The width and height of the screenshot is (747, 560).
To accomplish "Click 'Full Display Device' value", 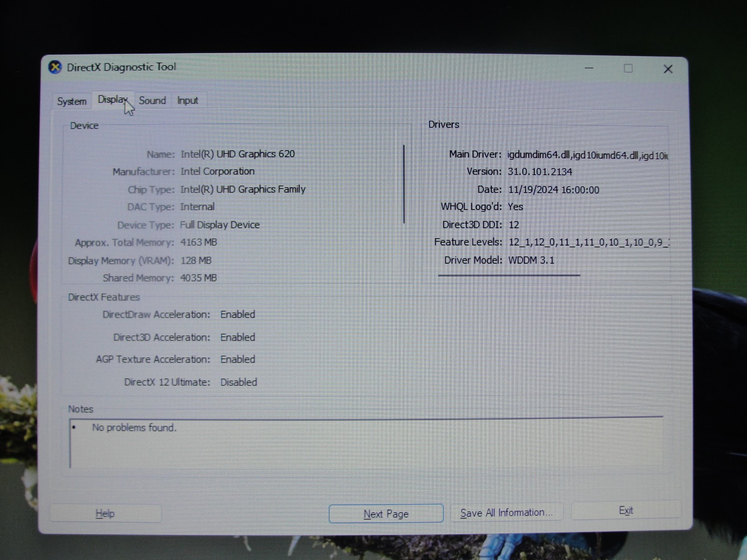I will [x=220, y=225].
